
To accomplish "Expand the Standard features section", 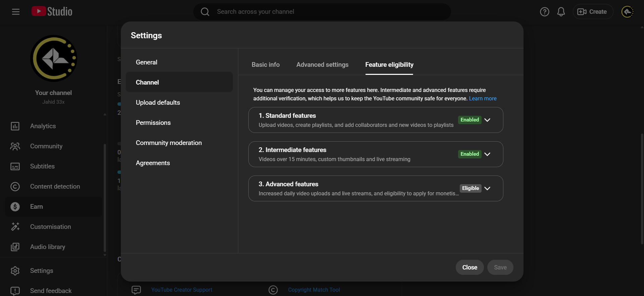I will click(487, 120).
